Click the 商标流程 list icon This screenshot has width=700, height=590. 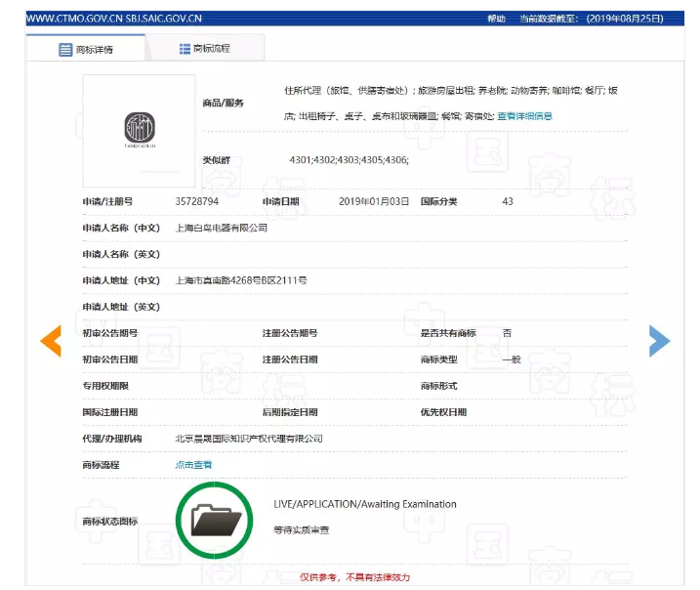185,49
